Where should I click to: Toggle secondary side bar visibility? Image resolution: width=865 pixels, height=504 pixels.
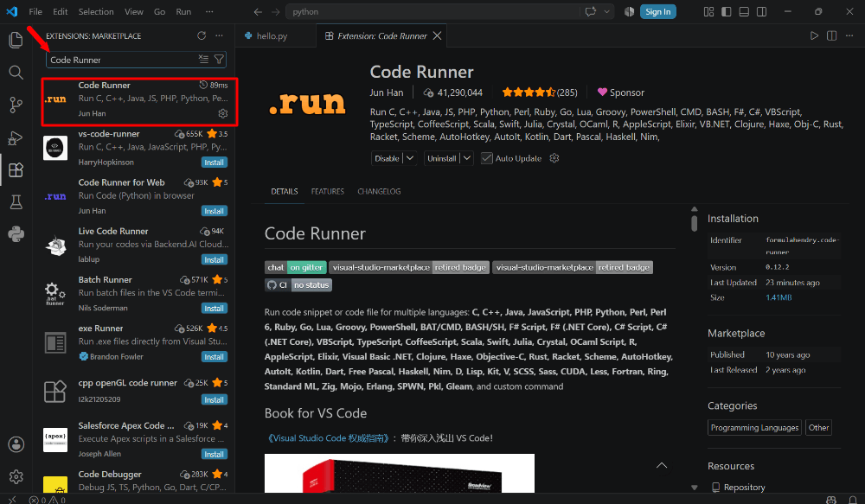(x=762, y=11)
